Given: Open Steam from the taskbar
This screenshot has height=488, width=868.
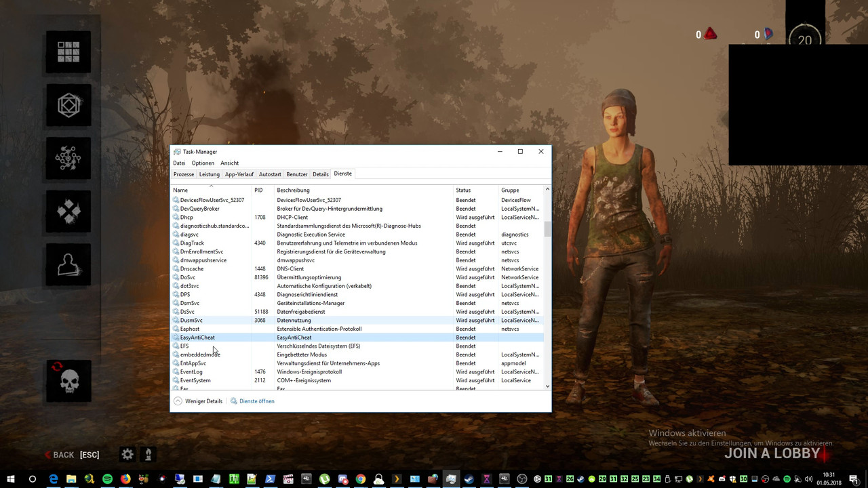Looking at the screenshot, I should click(469, 479).
